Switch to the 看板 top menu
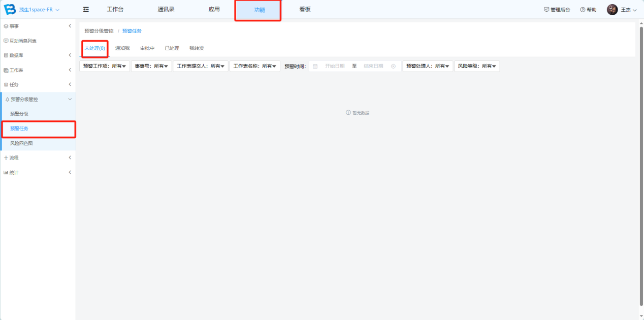Screen dimensions: 644x320 coord(305,10)
